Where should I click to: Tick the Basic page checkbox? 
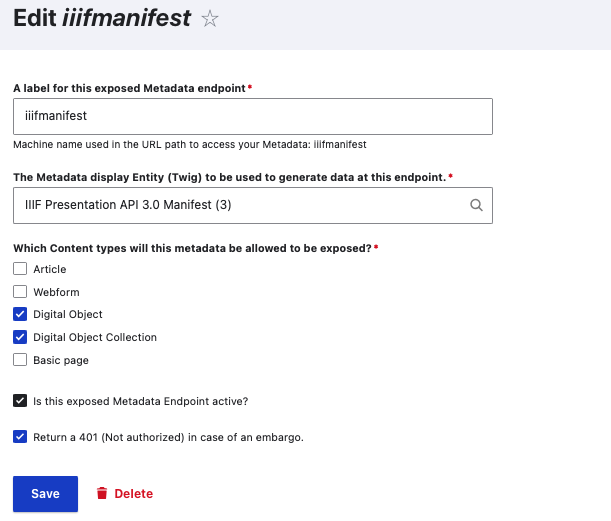[x=20, y=360]
